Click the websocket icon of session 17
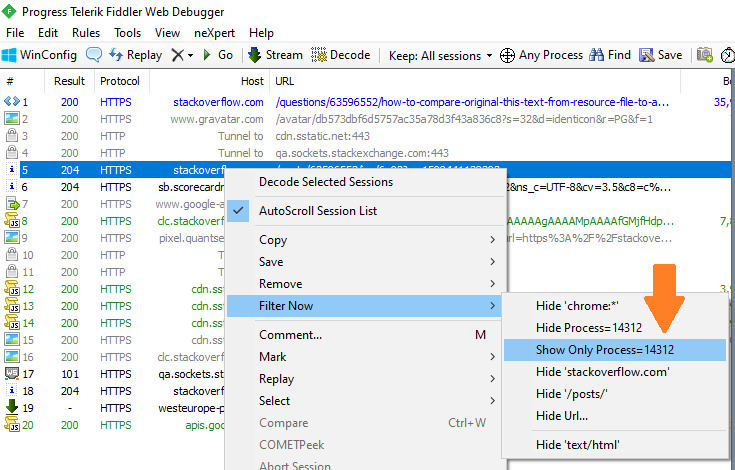735x470 pixels. click(12, 373)
